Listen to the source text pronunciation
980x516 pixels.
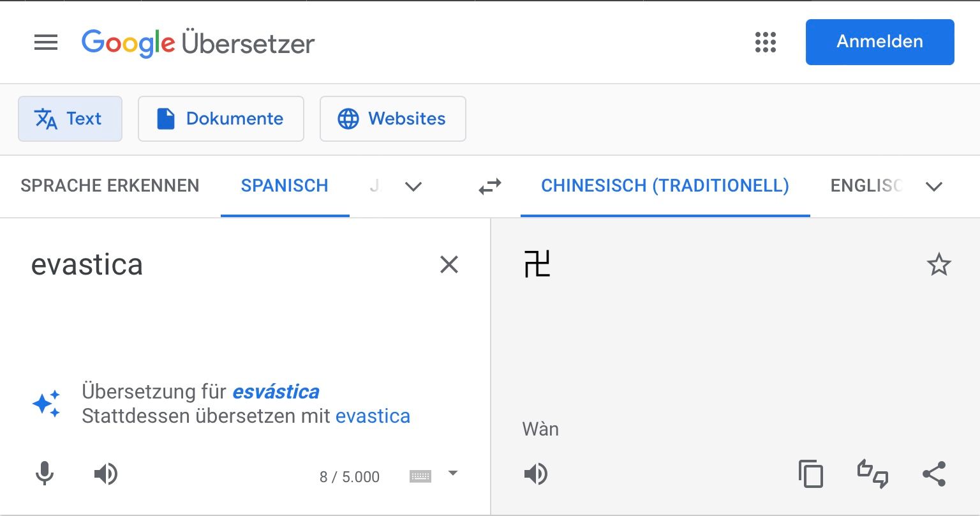[x=106, y=474]
